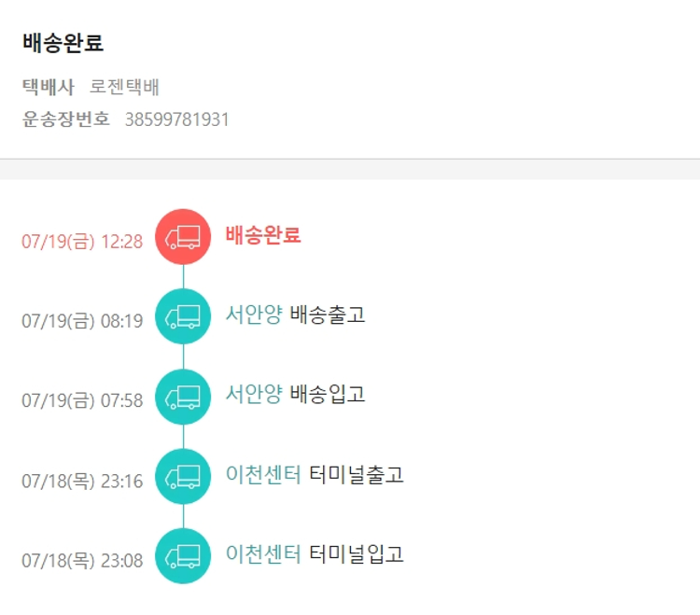Click the courier name 로젠택배
The image size is (700, 615).
124,88
